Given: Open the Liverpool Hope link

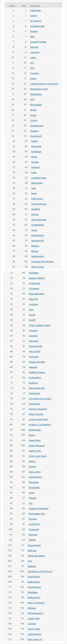Looking at the screenshot, I should point(39,178).
